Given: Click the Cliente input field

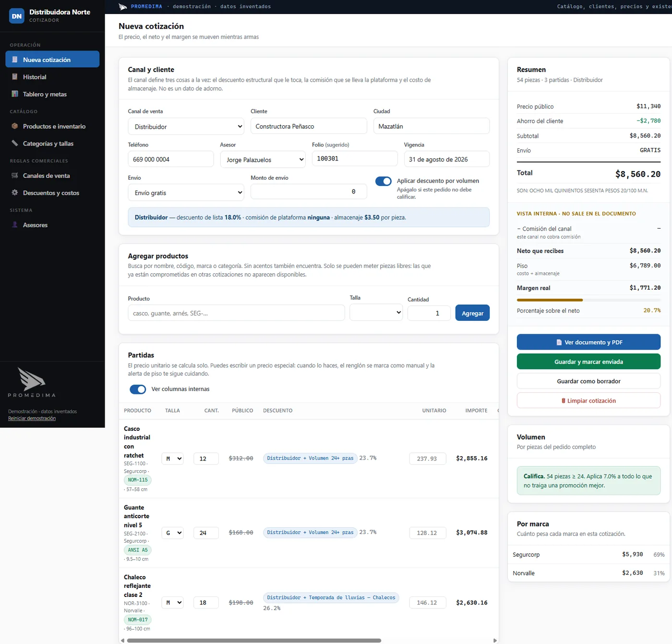Looking at the screenshot, I should click(x=309, y=126).
